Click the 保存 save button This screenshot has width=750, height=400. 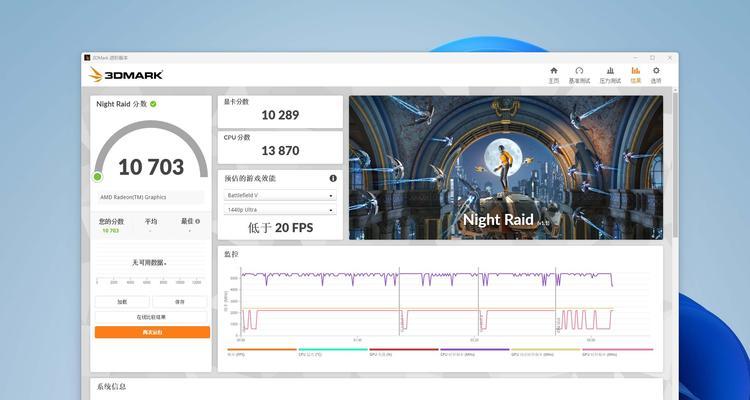[179, 302]
